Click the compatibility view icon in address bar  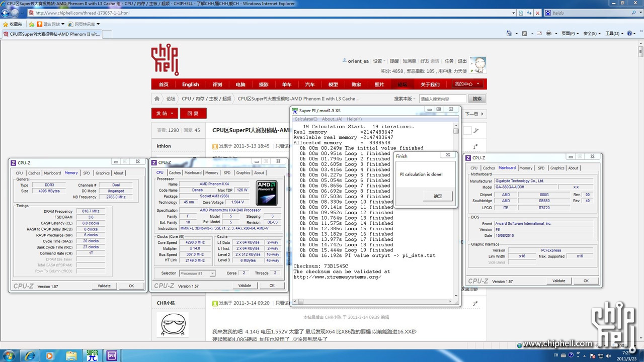(521, 13)
